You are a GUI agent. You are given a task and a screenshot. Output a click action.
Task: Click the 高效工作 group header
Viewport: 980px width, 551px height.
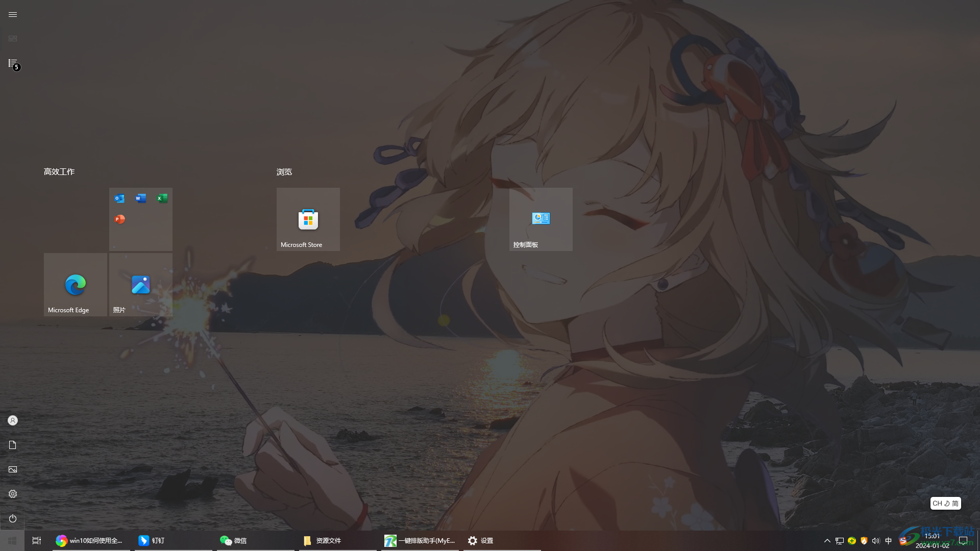pos(59,172)
